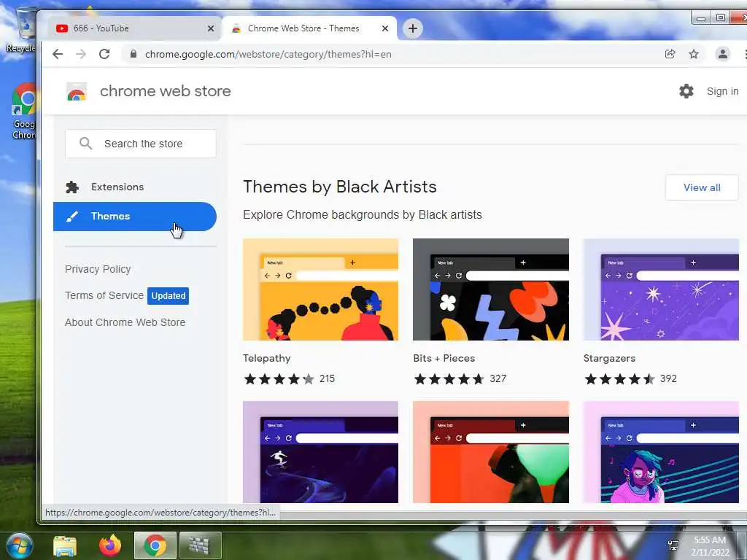Bookmark this page with the star icon

[x=694, y=54]
